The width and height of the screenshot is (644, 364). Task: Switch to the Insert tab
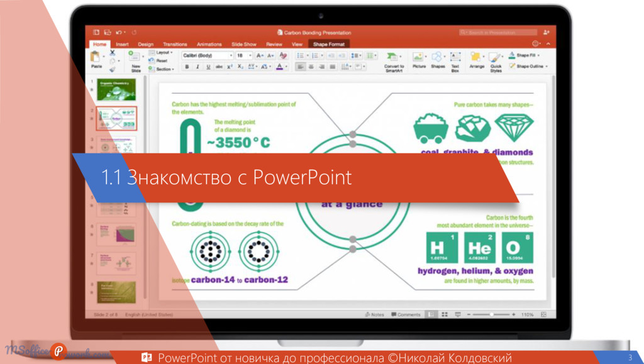tap(122, 44)
